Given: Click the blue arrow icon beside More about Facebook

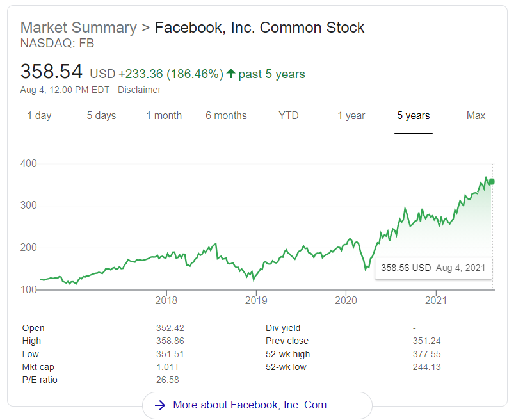Looking at the screenshot, I should pyautogui.click(x=160, y=405).
